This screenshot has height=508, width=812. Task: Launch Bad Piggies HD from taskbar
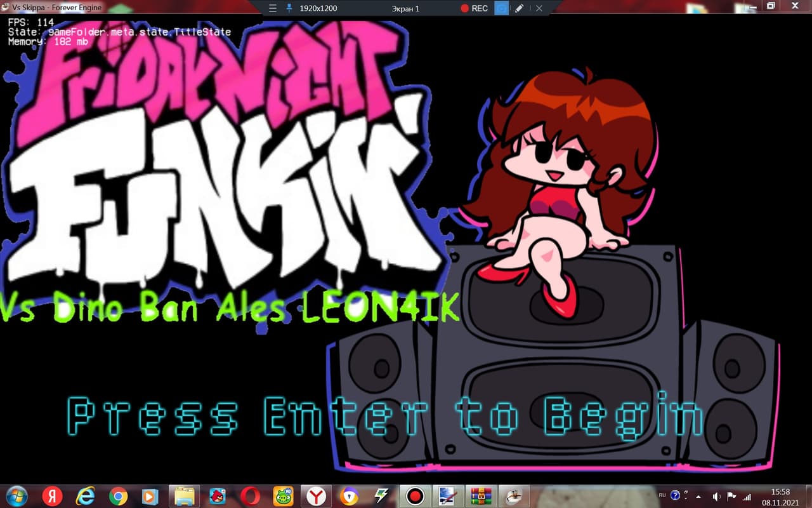click(x=283, y=495)
